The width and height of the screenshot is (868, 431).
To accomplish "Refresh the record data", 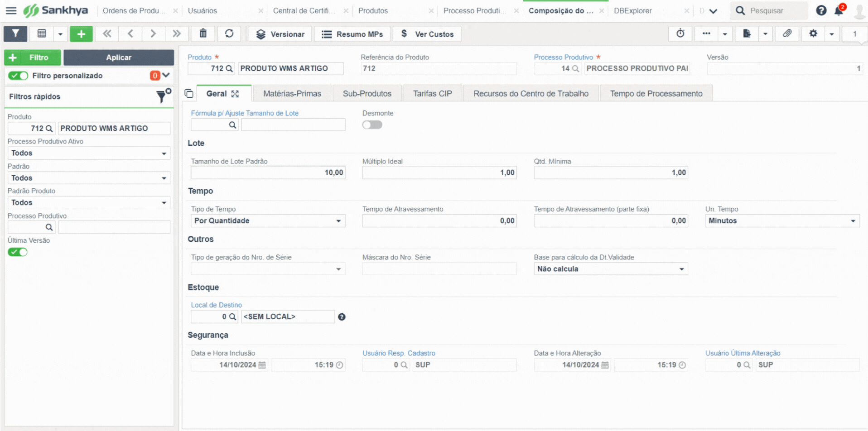I will coord(229,34).
